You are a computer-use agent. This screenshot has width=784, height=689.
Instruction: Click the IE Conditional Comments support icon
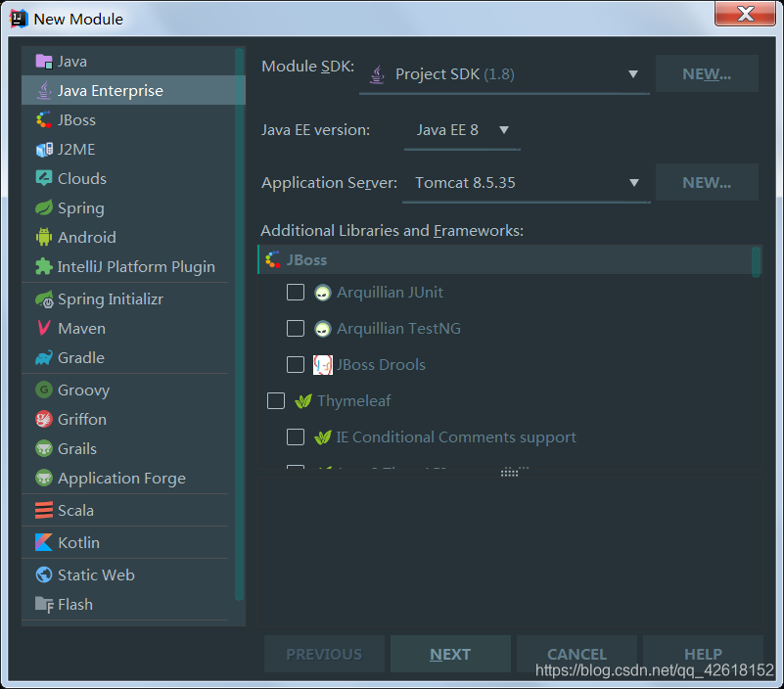coord(322,437)
